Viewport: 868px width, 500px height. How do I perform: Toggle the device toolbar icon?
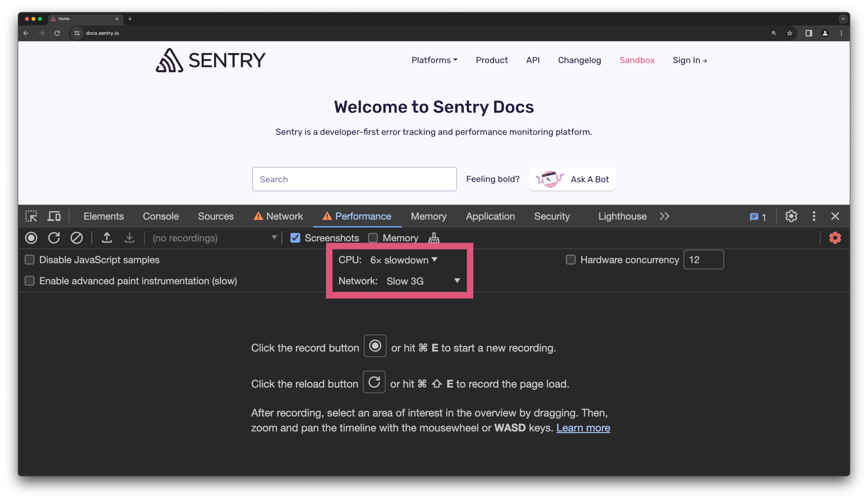click(54, 216)
